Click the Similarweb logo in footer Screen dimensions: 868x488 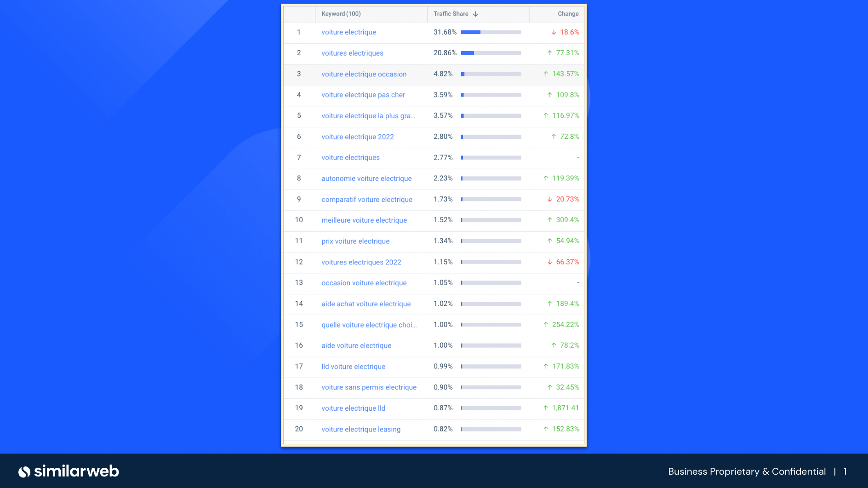(69, 471)
